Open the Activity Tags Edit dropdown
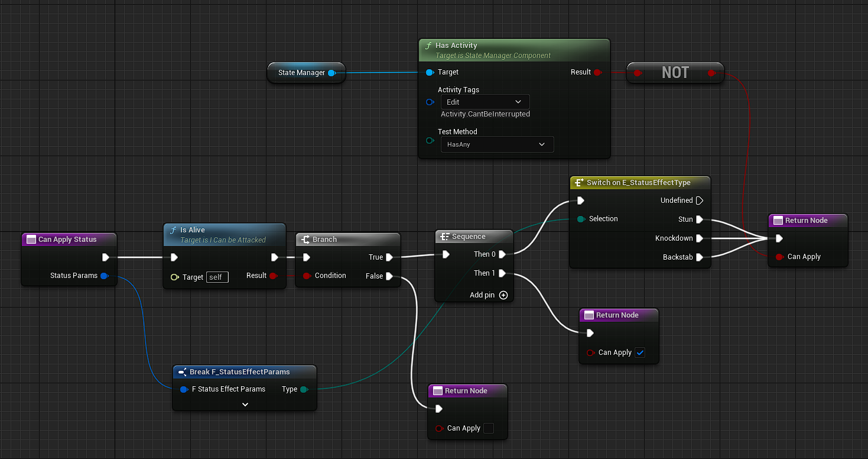 [485, 102]
